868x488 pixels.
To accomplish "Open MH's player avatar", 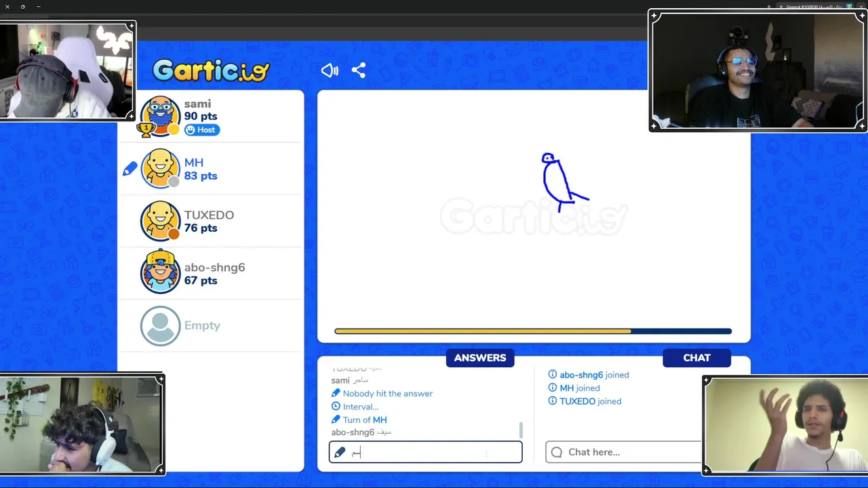I will point(160,168).
